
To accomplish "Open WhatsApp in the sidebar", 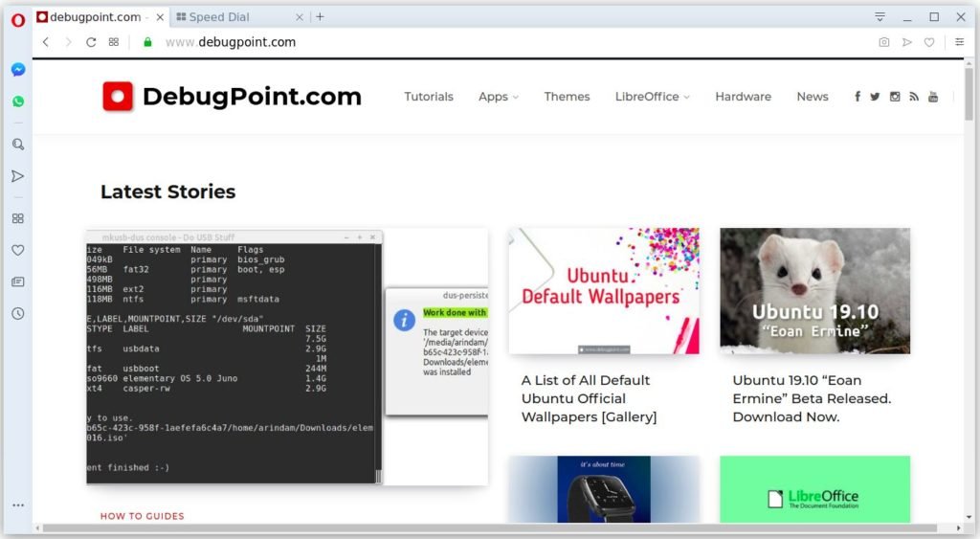I will [x=18, y=101].
